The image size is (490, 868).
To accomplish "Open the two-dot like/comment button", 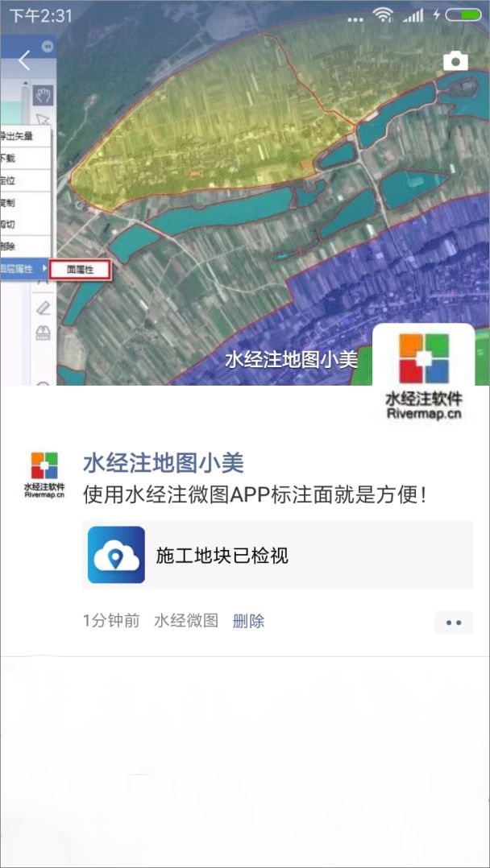I will 454,622.
